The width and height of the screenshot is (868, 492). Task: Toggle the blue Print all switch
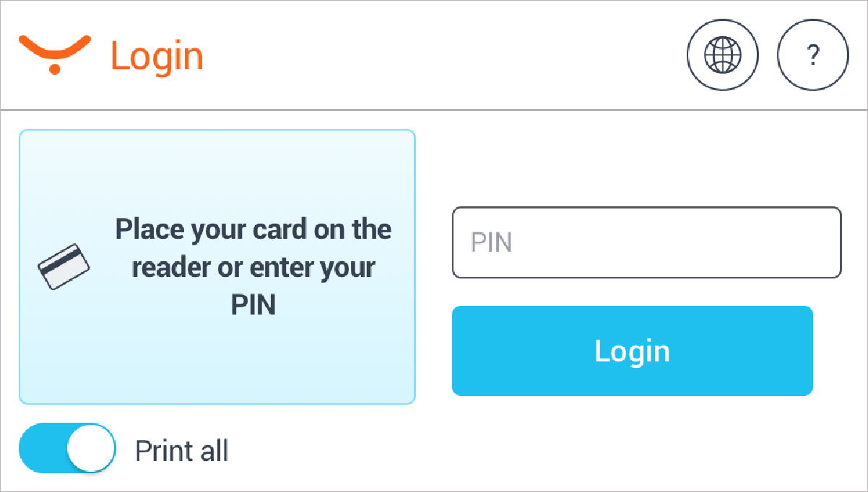click(66, 448)
